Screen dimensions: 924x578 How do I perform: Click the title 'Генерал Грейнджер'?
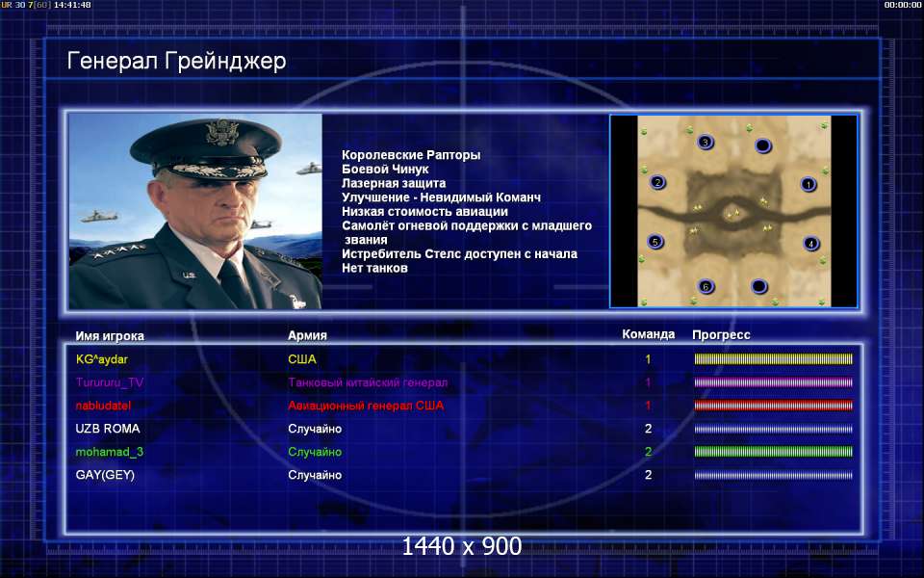point(176,61)
